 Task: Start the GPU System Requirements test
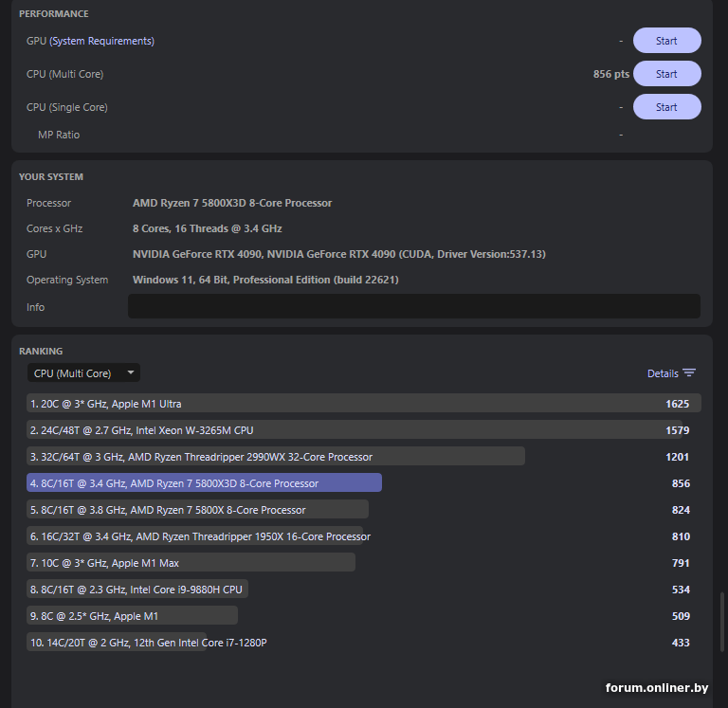tap(666, 41)
